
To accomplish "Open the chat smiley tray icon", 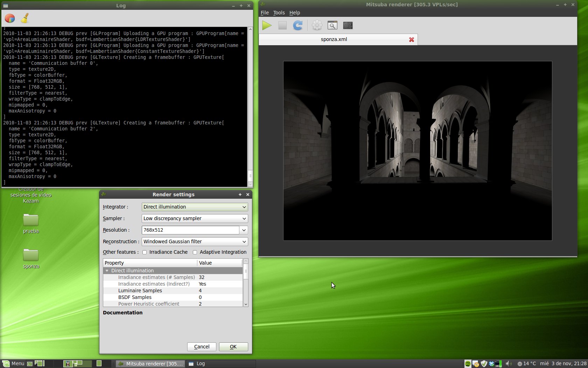I will [476, 364].
